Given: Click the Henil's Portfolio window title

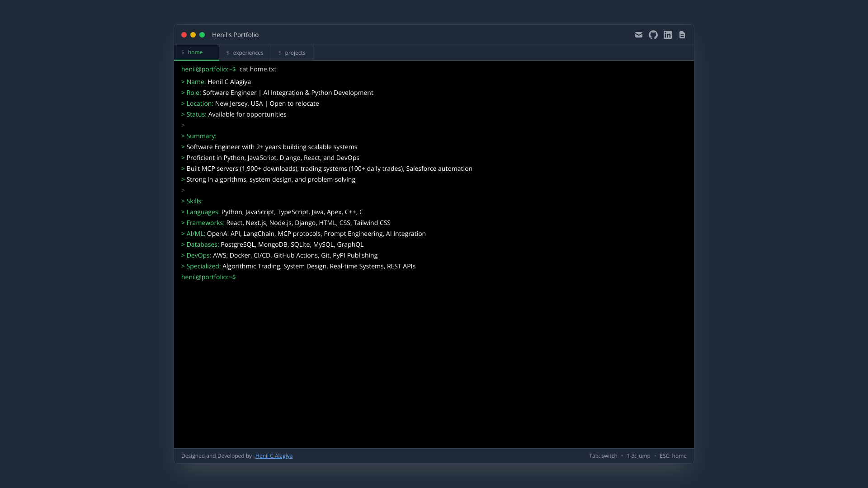Looking at the screenshot, I should tap(235, 35).
